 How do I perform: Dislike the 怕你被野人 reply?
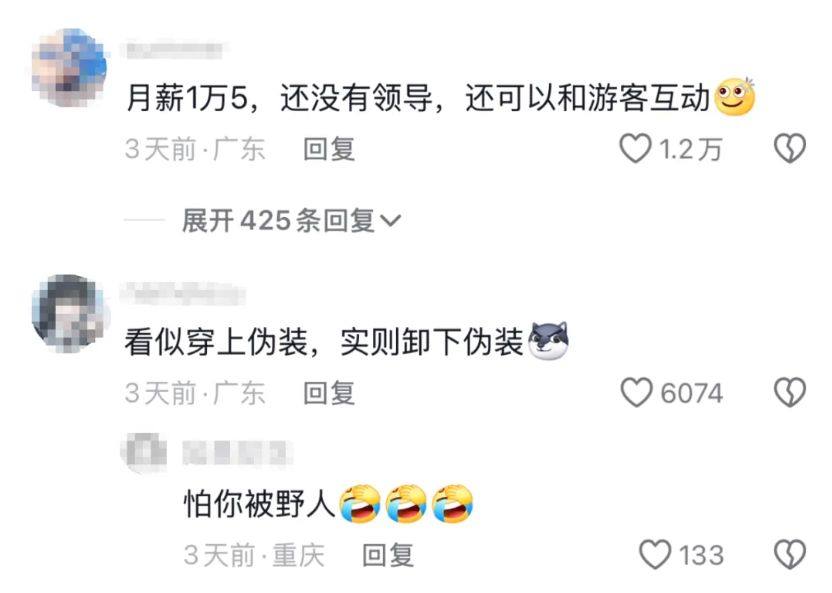790,554
